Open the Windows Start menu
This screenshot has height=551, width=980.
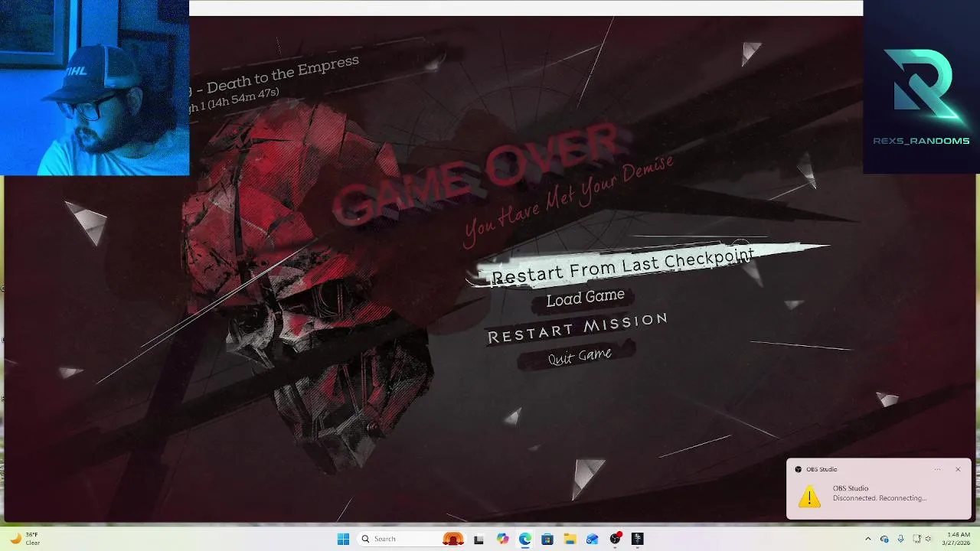343,539
